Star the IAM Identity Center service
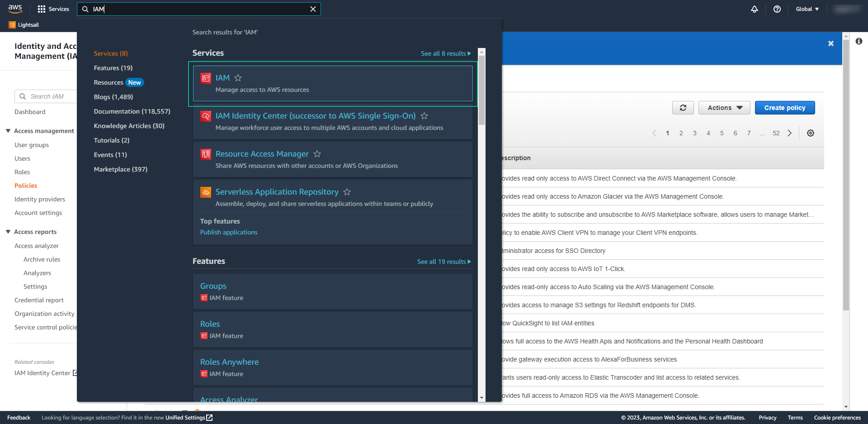Image resolution: width=868 pixels, height=424 pixels. pyautogui.click(x=424, y=116)
